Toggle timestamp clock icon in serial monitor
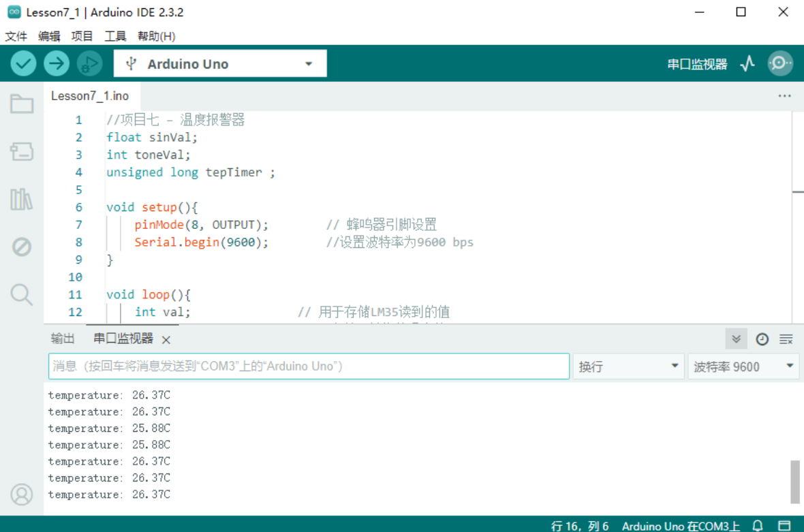 point(762,339)
